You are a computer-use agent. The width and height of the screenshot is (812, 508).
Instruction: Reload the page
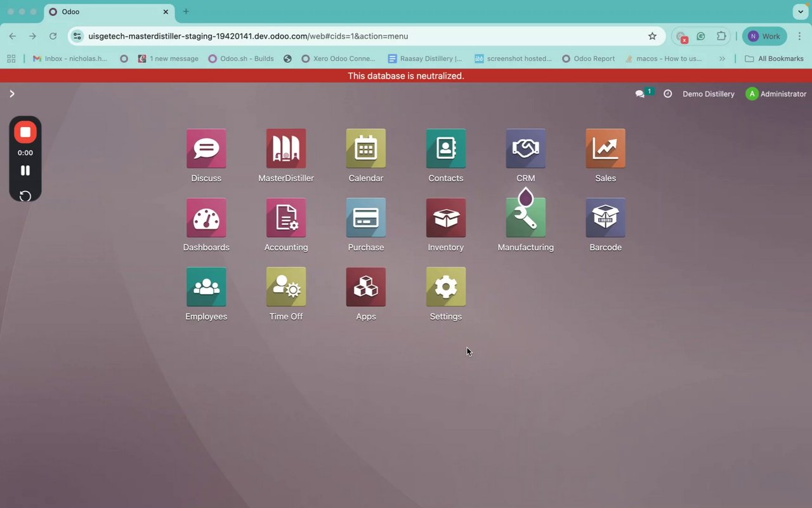tap(53, 36)
